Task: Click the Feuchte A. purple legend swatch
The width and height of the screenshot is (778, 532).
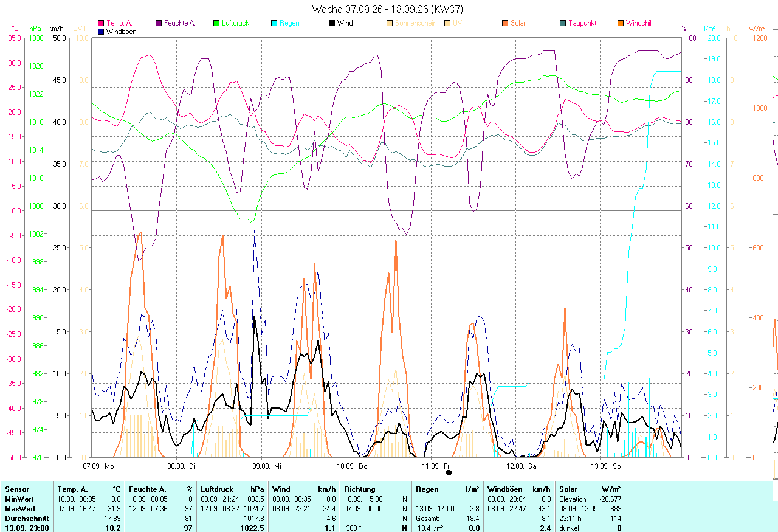Action: point(159,23)
